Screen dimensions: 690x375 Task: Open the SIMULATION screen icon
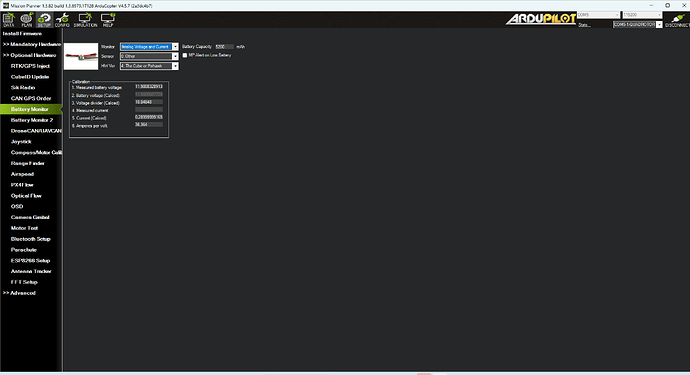(85, 20)
